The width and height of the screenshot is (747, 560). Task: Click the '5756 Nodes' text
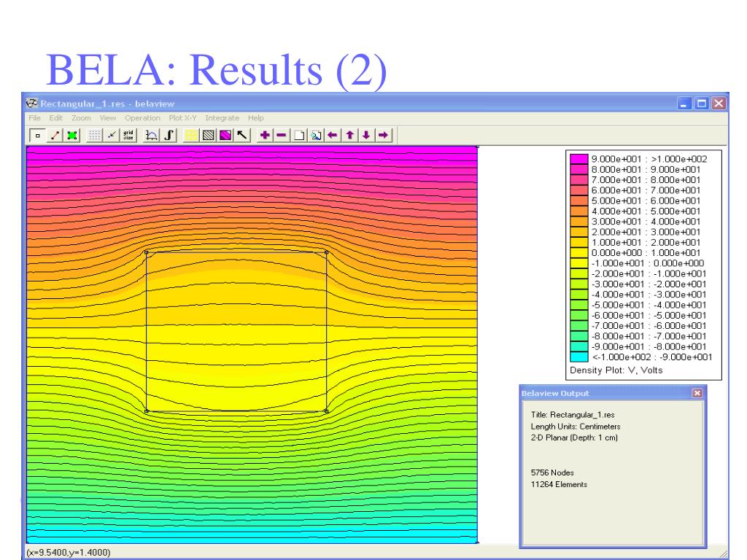click(x=552, y=472)
